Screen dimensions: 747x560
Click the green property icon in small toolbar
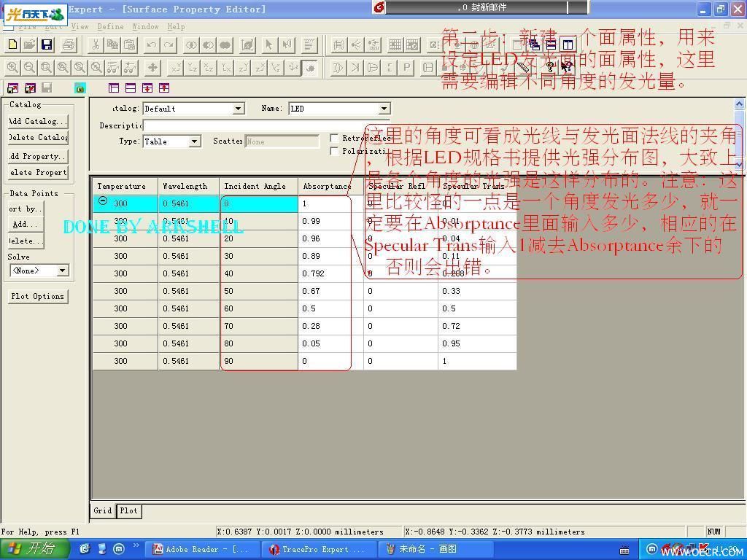80,88
